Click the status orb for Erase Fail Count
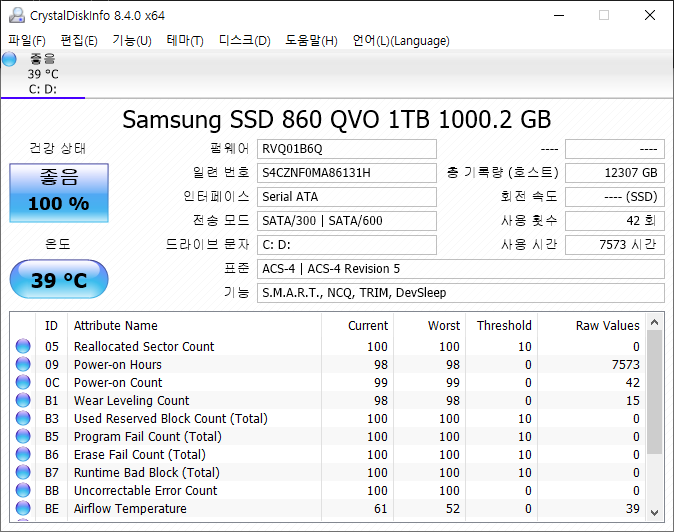This screenshot has width=674, height=532. (x=23, y=455)
